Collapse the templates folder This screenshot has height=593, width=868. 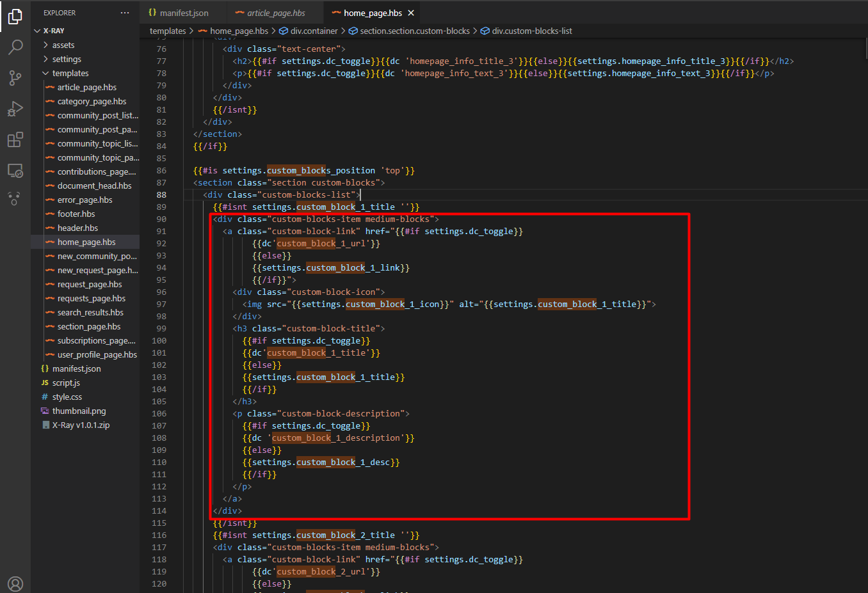point(70,73)
